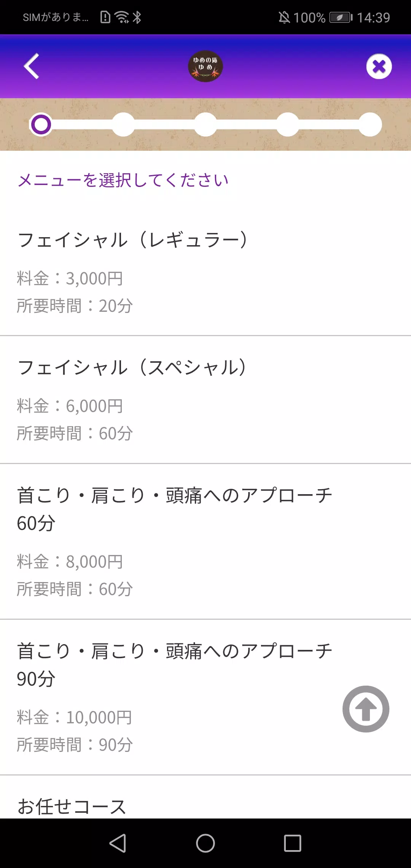Tap the ゆめの庵 salon logo
411x868 pixels.
pyautogui.click(x=205, y=66)
